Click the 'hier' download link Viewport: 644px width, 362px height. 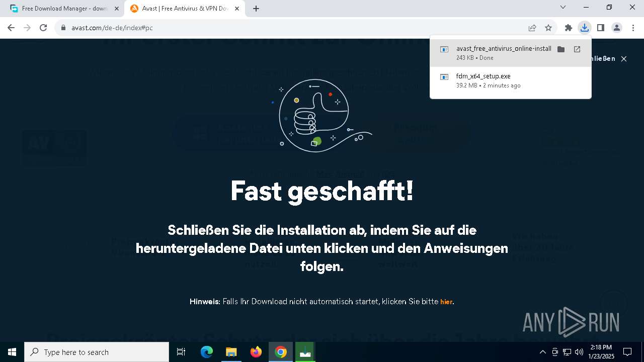coord(446,302)
